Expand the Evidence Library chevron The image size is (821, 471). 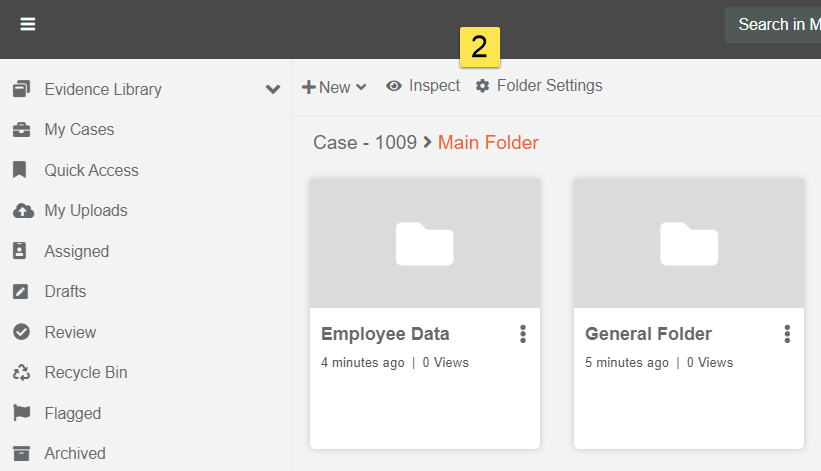272,89
